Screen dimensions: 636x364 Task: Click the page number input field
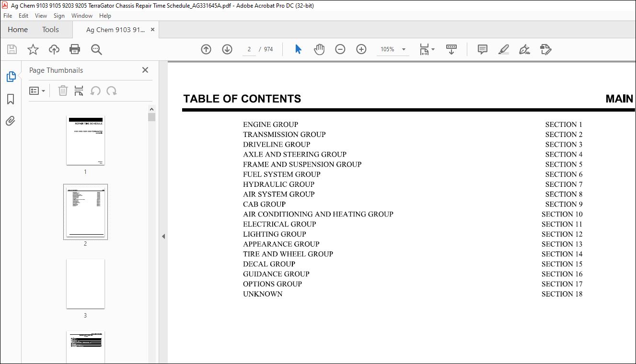(249, 49)
